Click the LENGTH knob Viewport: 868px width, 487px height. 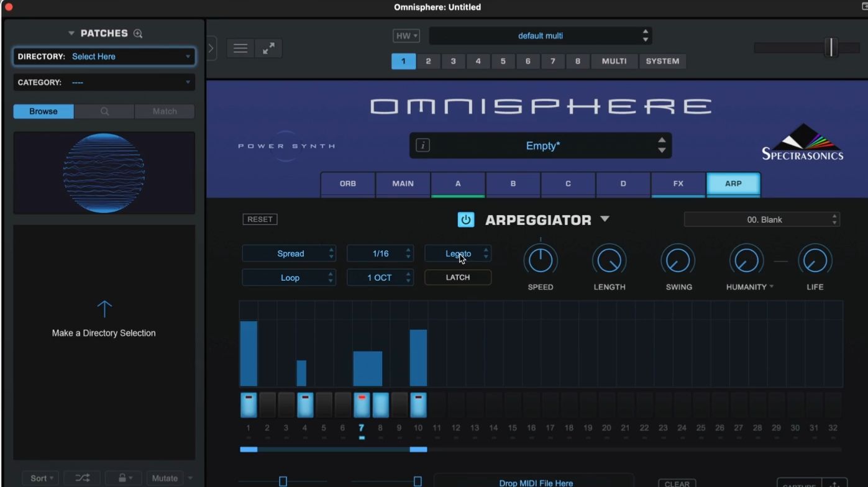[x=610, y=260]
